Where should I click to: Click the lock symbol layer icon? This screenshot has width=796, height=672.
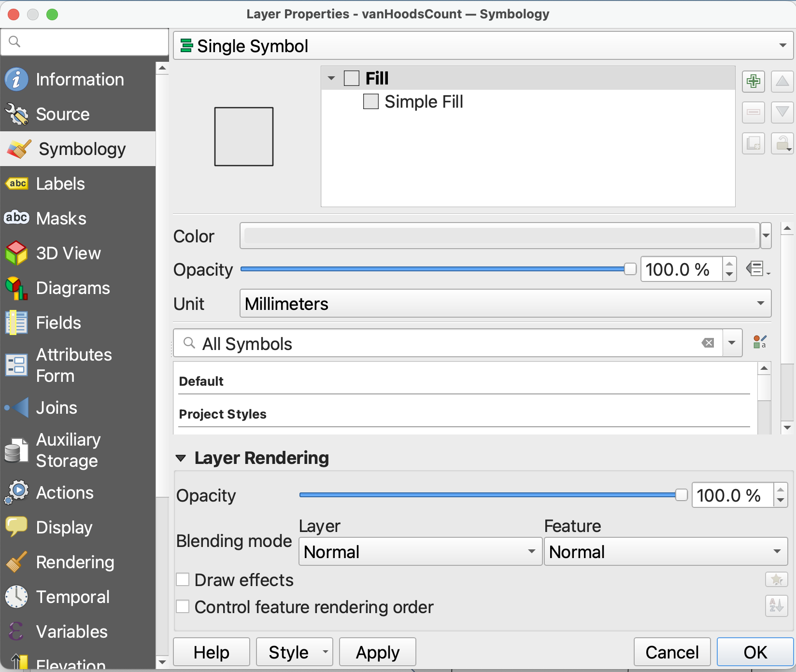pos(782,143)
